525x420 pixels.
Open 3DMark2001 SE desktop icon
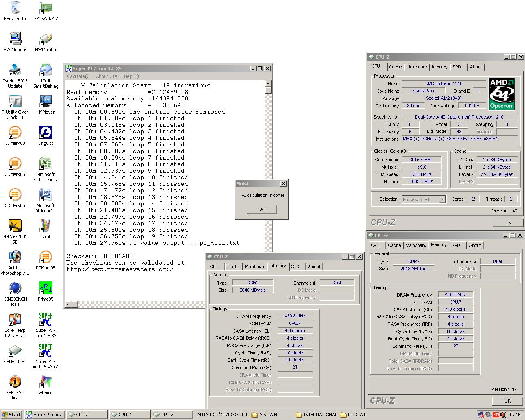coord(15,232)
